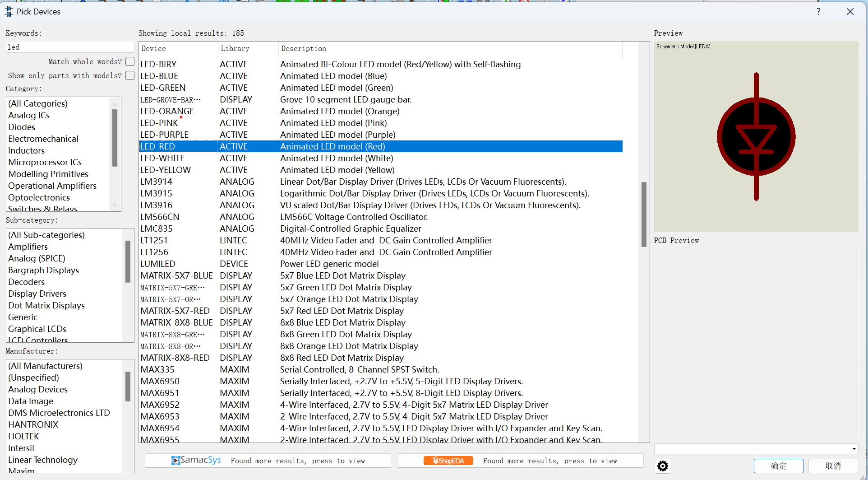Select the LUMILED device row
This screenshot has width=868, height=480.
click(381, 264)
